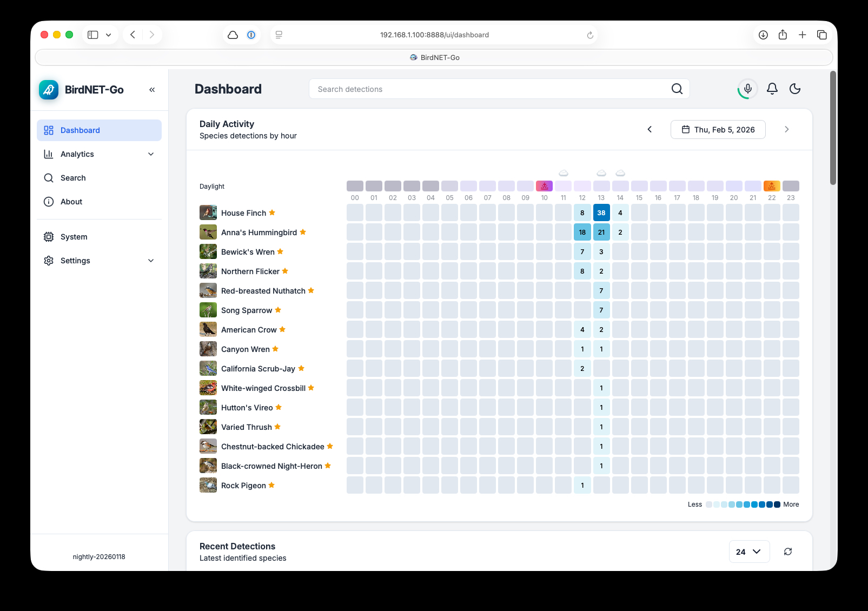
Task: Toggle favorite star for House Finch
Action: 272,212
